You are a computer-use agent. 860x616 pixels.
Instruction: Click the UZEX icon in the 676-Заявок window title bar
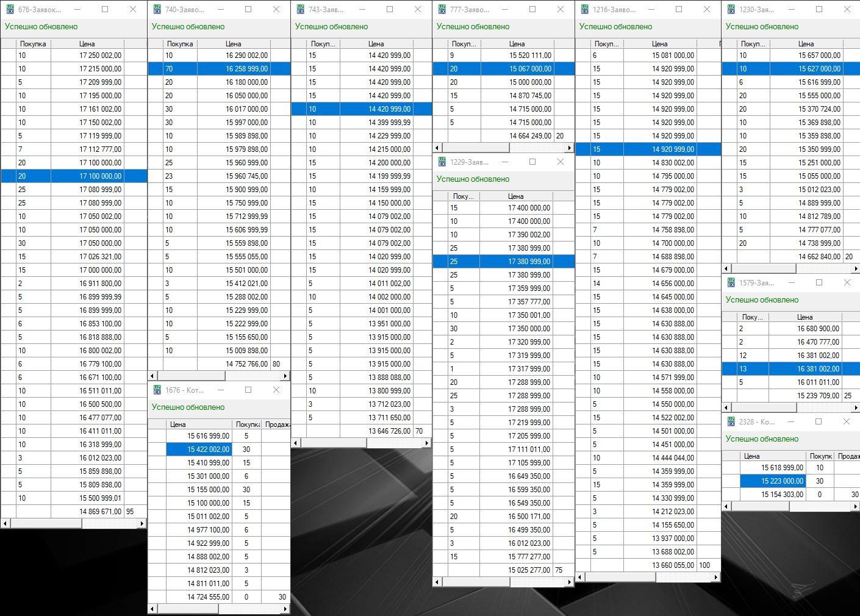coord(10,10)
